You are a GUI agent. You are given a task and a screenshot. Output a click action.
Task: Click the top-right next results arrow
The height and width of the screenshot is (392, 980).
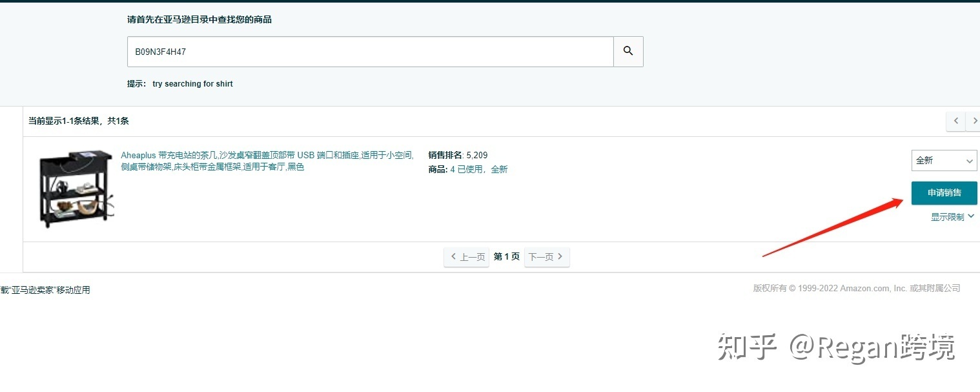(x=974, y=121)
